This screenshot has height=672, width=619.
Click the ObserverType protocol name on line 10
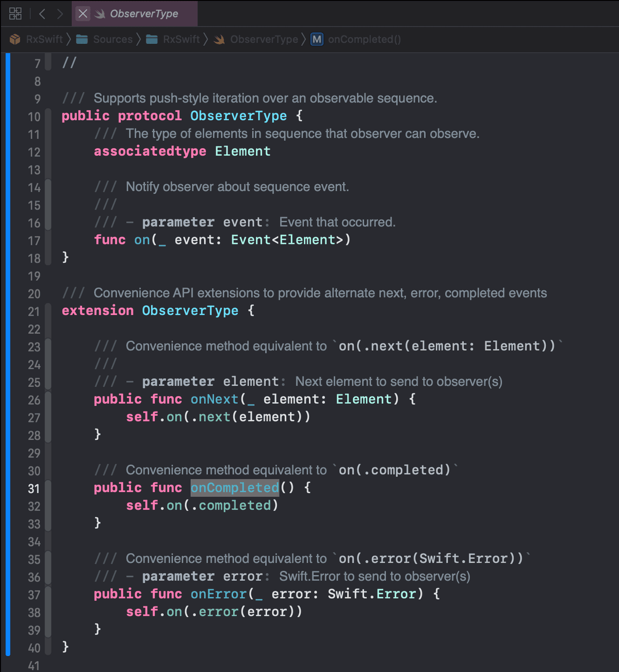point(238,116)
